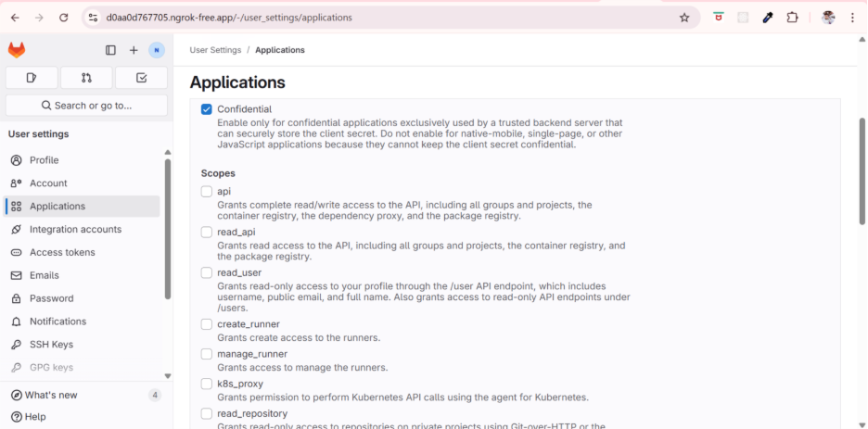Bookmark this page with star icon
Screen dimensions: 868x429
tap(684, 18)
